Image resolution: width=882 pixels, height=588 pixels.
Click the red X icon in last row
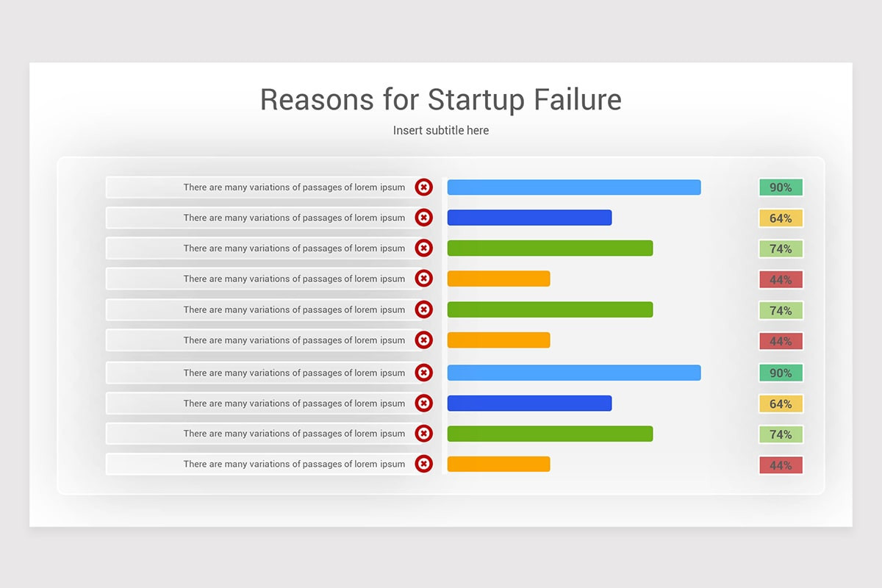coord(423,464)
